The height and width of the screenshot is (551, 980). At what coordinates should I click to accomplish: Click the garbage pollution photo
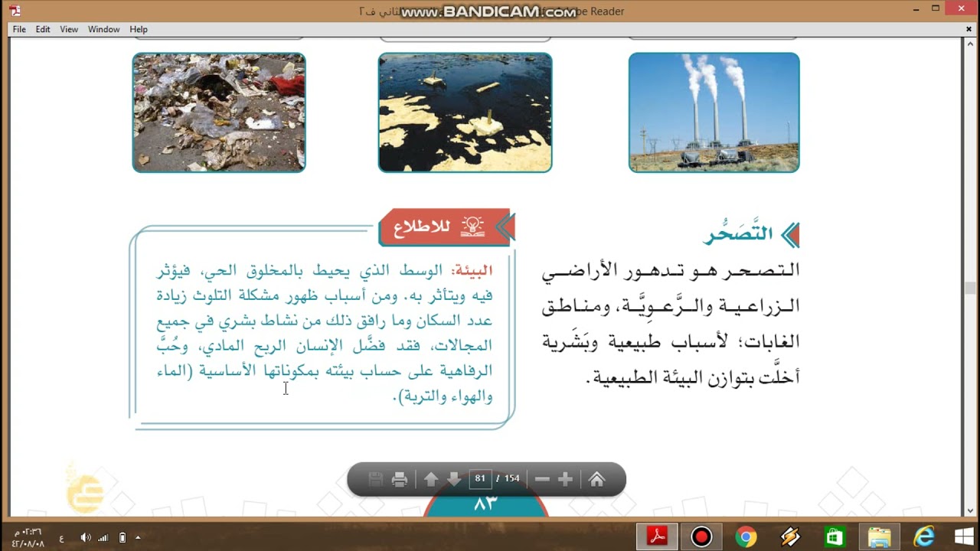tap(219, 112)
